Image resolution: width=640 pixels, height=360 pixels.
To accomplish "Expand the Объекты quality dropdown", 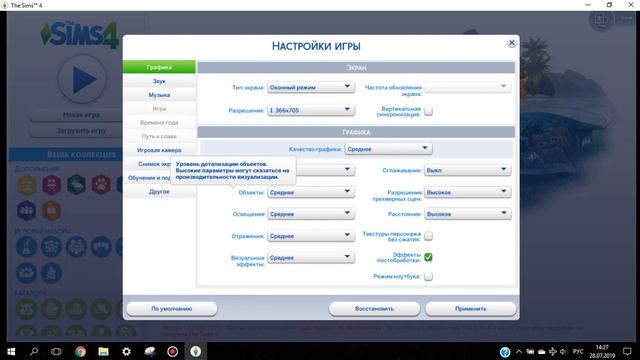I will click(311, 192).
